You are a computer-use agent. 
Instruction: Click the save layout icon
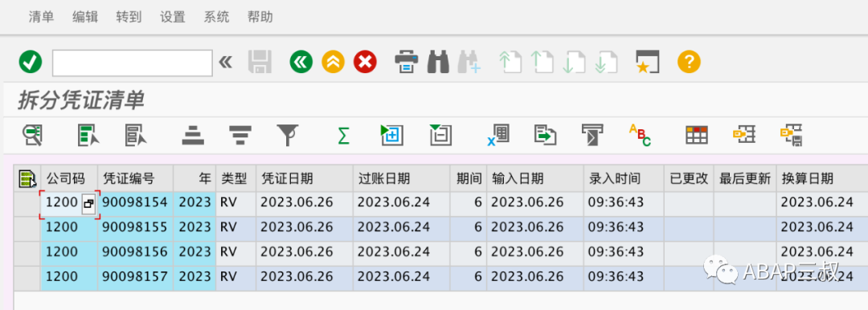point(792,135)
